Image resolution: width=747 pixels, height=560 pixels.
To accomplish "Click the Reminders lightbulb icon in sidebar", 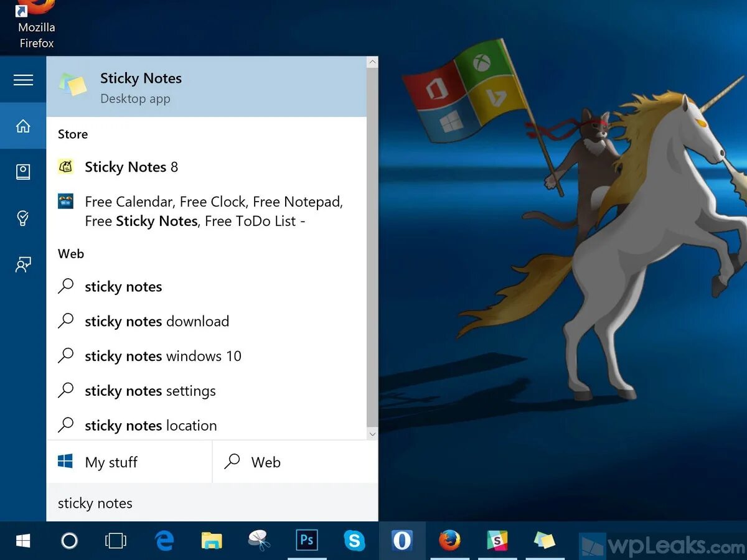I will [x=23, y=218].
